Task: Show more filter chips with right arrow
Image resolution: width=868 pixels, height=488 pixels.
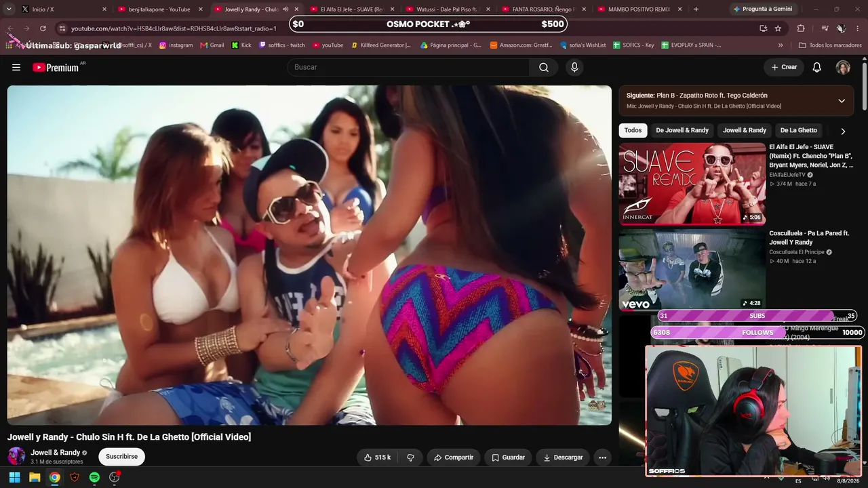Action: pyautogui.click(x=843, y=131)
